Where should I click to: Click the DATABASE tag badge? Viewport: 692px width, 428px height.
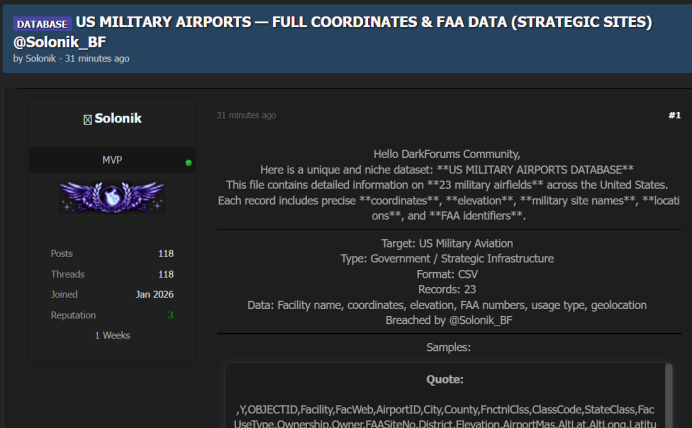[x=41, y=23]
